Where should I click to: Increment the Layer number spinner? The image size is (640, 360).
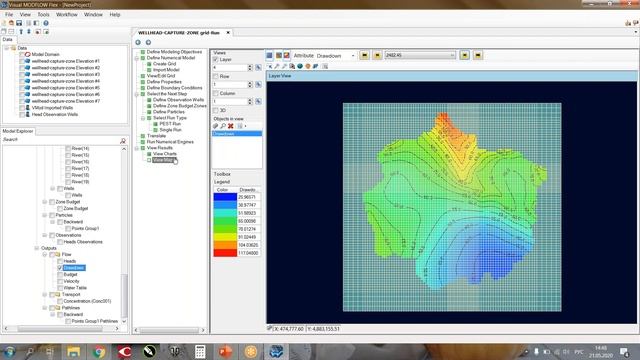pyautogui.click(x=250, y=66)
